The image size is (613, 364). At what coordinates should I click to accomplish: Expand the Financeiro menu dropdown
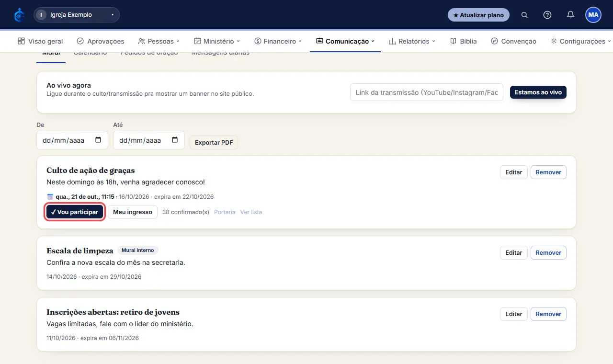pos(278,41)
